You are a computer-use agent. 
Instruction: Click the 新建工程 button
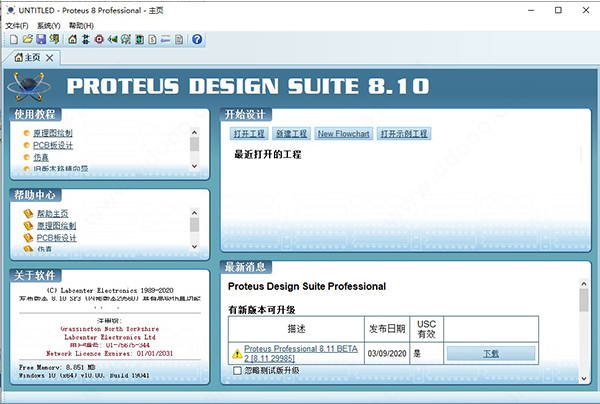(292, 134)
